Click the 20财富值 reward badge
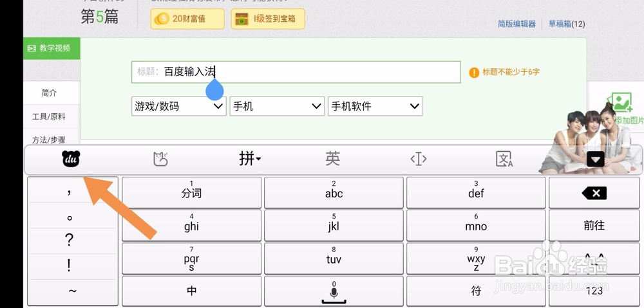Image resolution: width=644 pixels, height=308 pixels. 187,19
